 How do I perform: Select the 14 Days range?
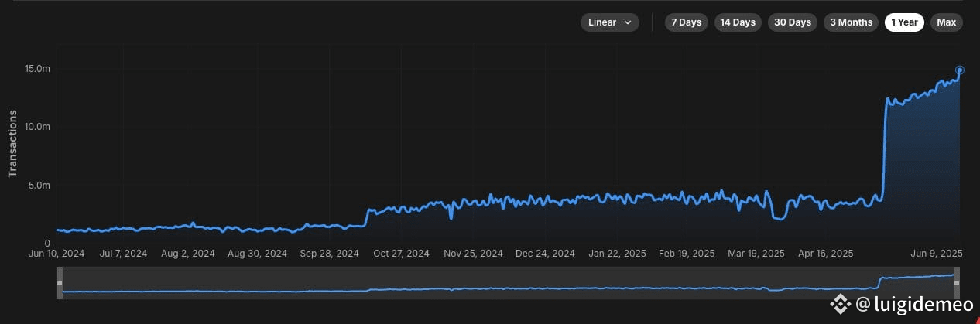coord(738,22)
